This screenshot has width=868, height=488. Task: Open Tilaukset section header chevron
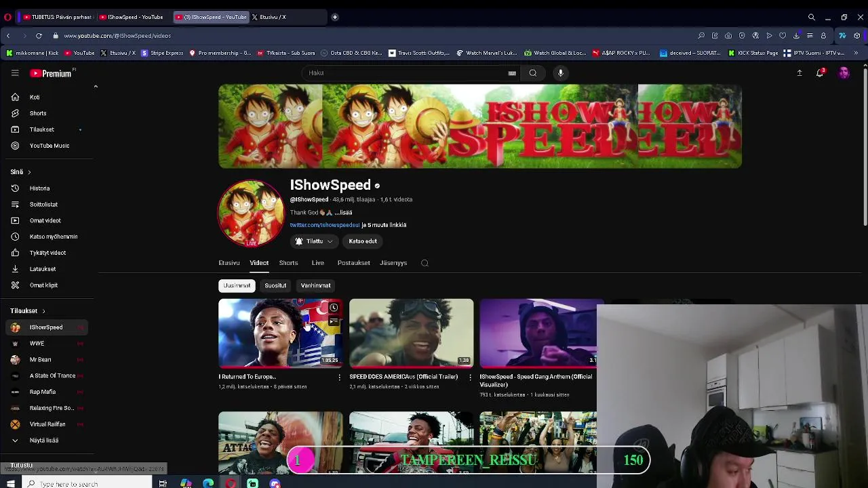[43, 311]
